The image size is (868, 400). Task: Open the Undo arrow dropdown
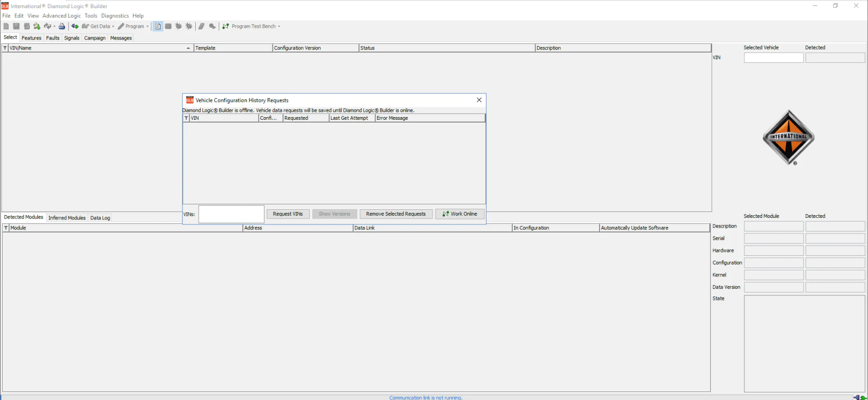pos(54,26)
